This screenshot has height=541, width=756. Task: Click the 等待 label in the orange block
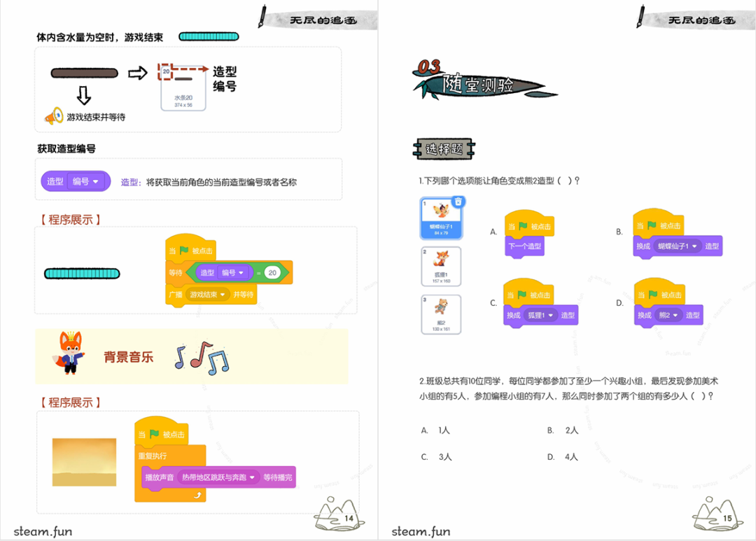coord(176,273)
